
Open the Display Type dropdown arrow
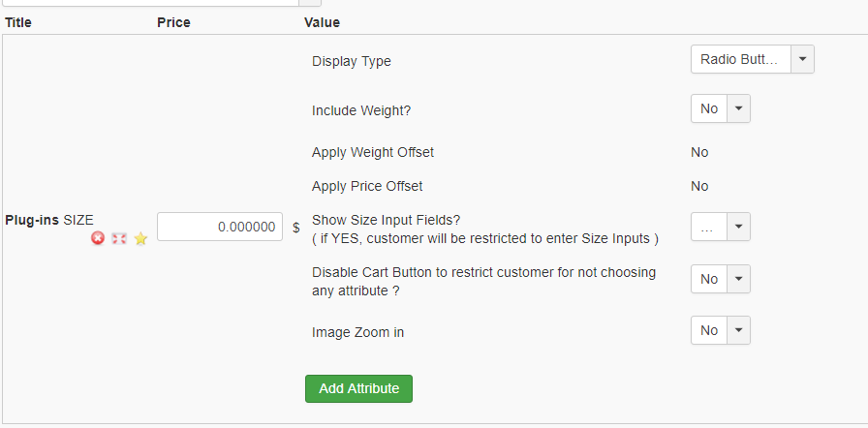[x=803, y=59]
